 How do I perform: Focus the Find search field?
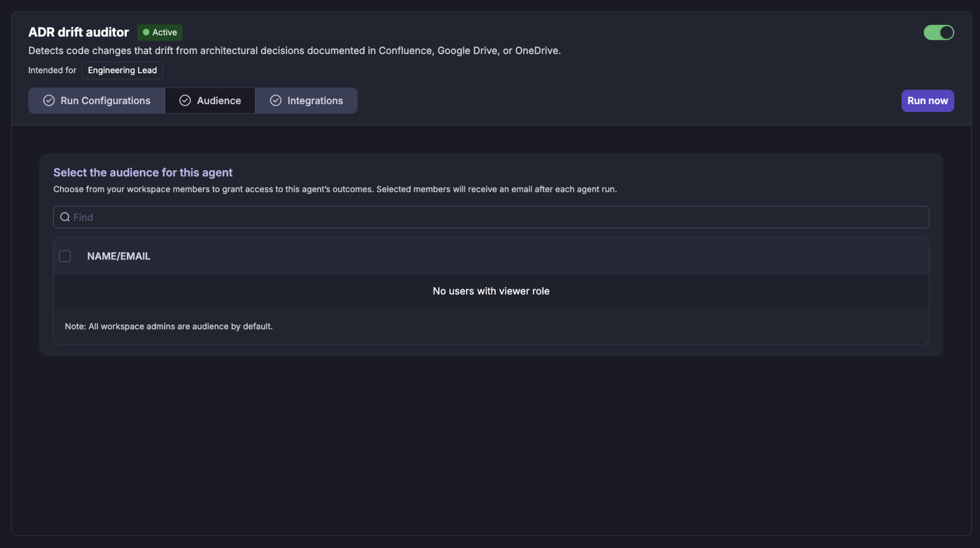pyautogui.click(x=491, y=217)
